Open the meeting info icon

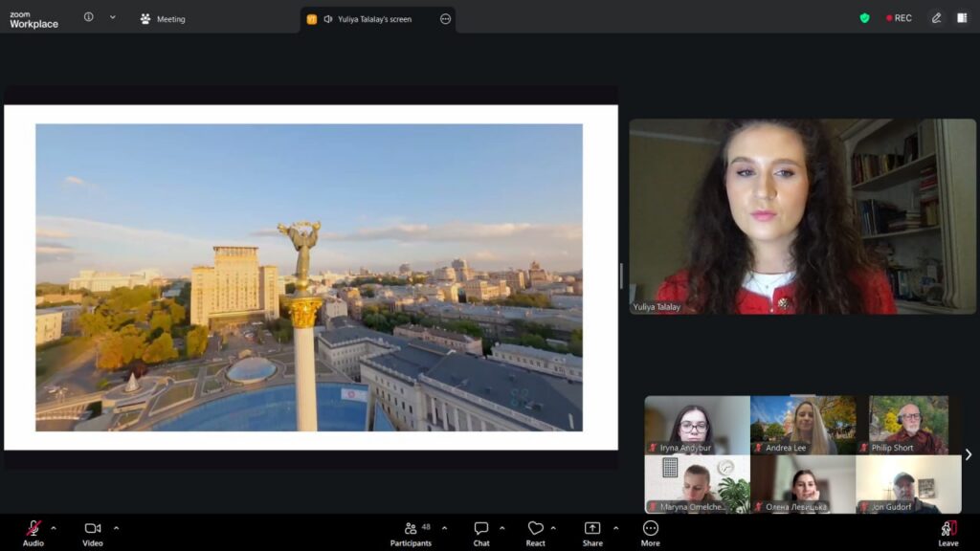click(88, 17)
